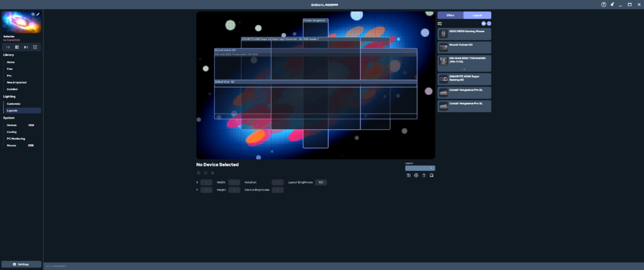Select the G502 HERO Gaming Mouse device
644x270 pixels.
click(464, 34)
